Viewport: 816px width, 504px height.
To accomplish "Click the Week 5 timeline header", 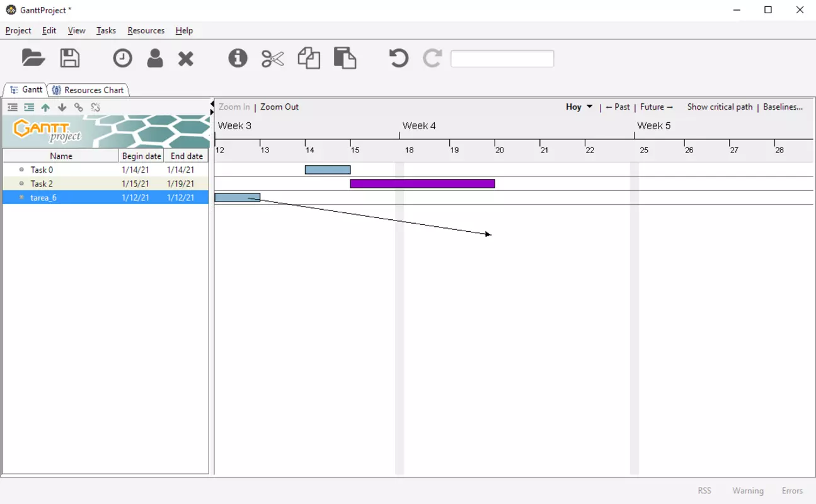I will (653, 126).
